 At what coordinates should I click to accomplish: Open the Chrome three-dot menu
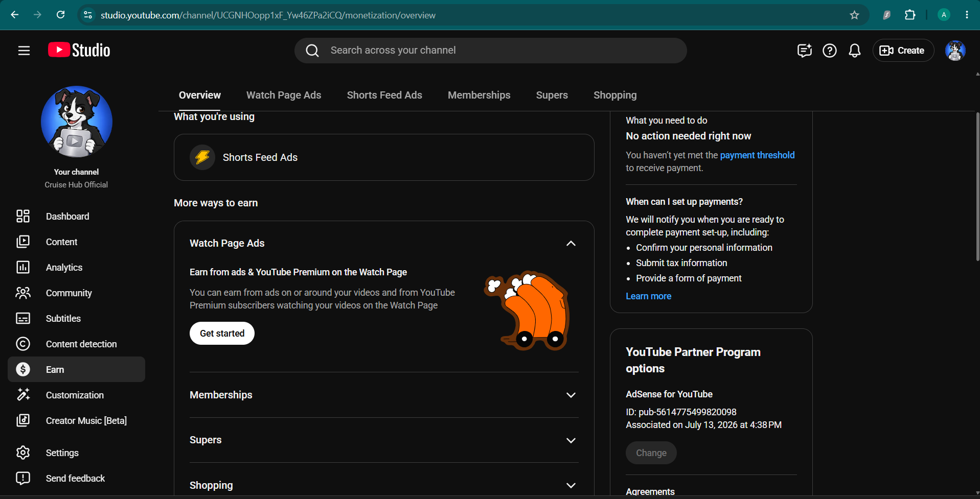[x=967, y=15]
